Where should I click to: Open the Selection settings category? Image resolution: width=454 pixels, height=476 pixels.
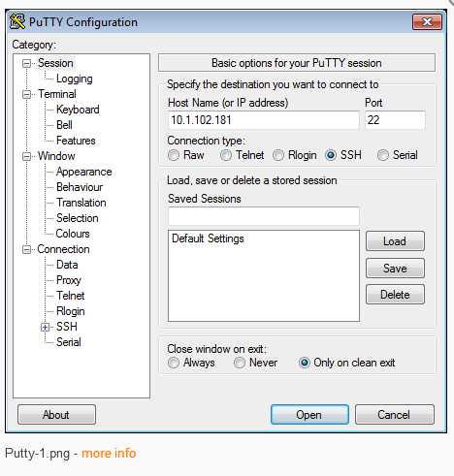click(x=77, y=218)
